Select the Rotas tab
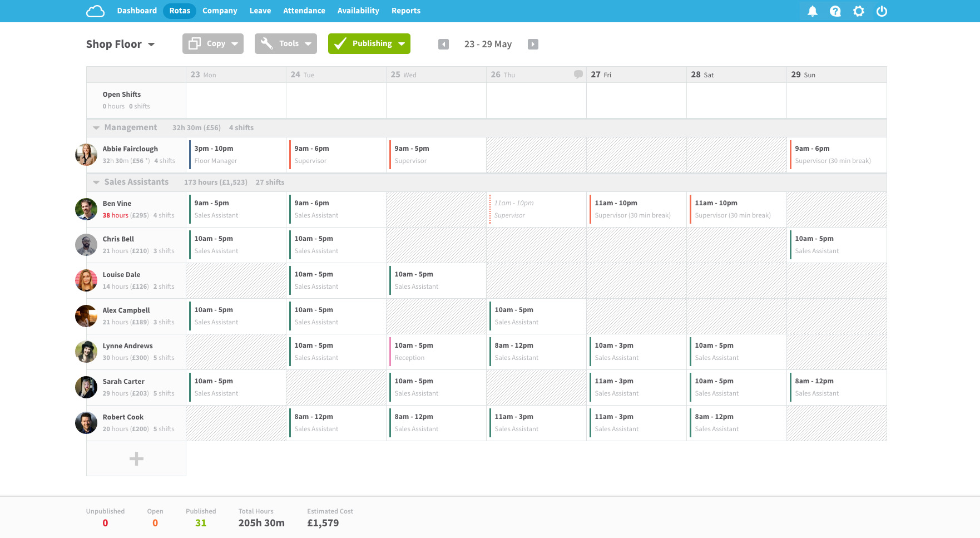980x538 pixels. tap(179, 11)
